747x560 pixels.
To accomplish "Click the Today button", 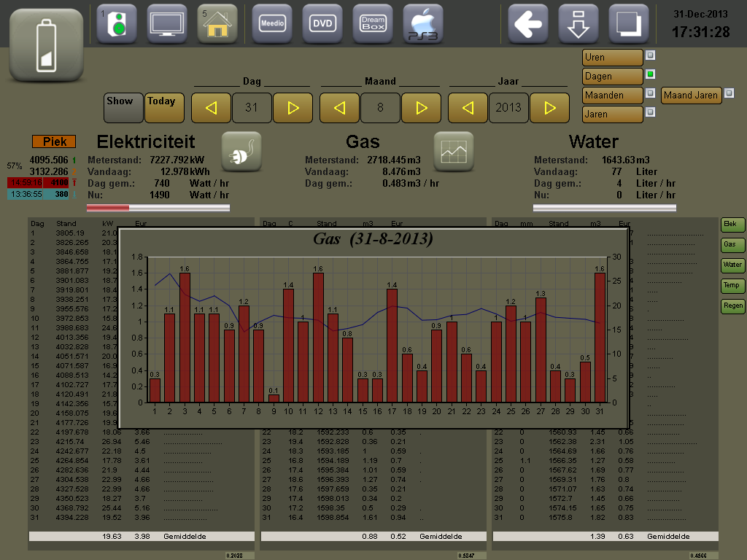I will 164,108.
